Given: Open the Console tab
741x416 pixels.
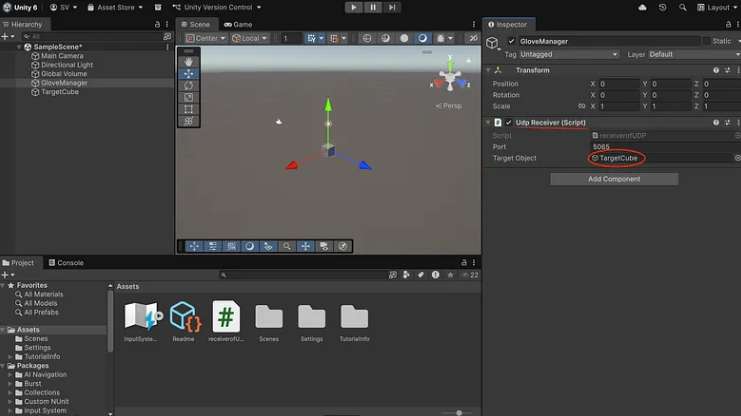Looking at the screenshot, I should point(68,263).
